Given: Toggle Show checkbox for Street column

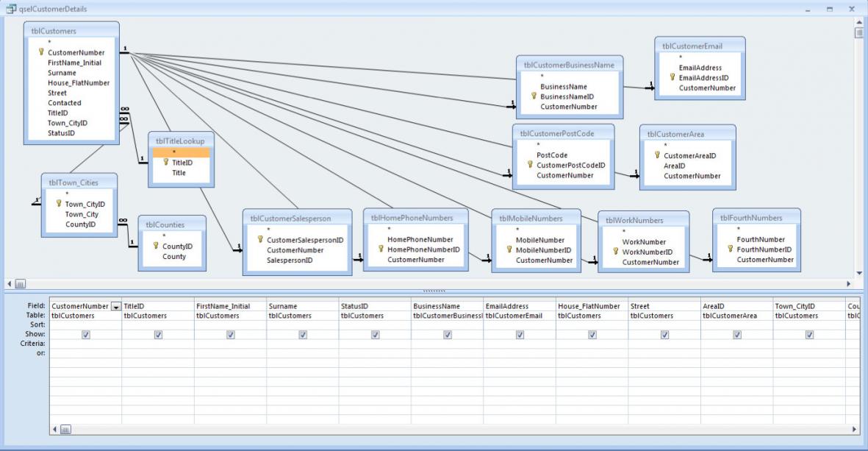Looking at the screenshot, I should tap(665, 335).
